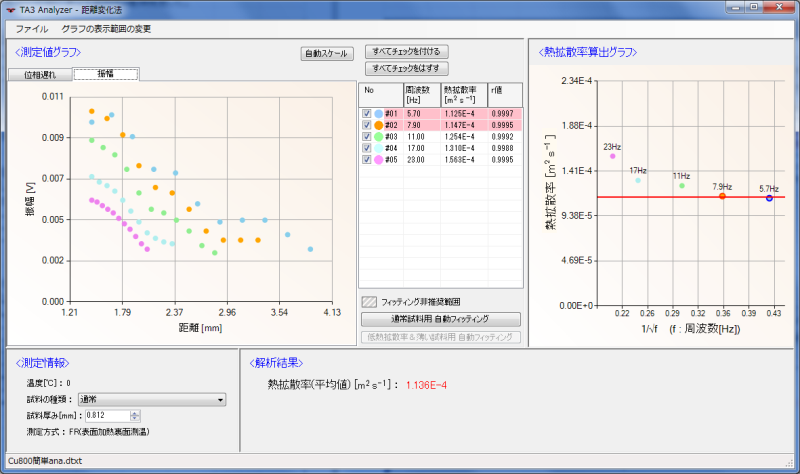Switch to the 位相遅れ tab

[x=40, y=74]
